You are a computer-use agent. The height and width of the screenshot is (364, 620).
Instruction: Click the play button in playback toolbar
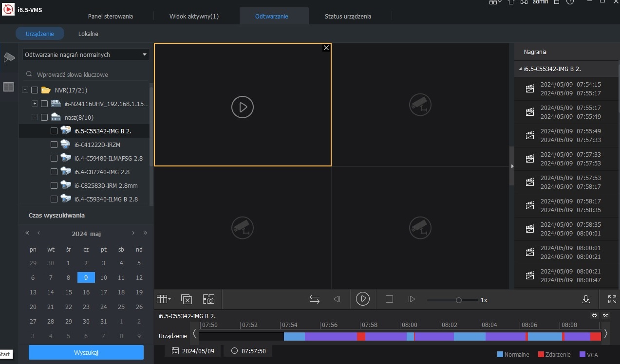point(362,299)
